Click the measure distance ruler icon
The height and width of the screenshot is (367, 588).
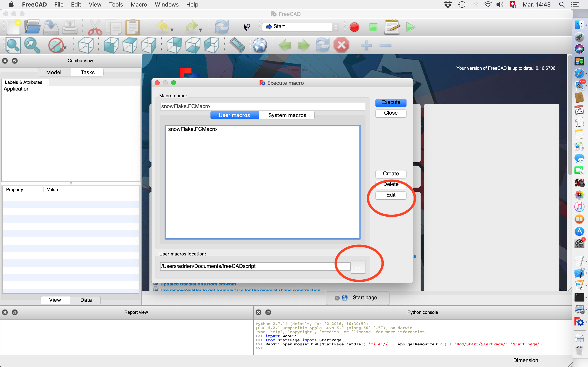pos(237,45)
